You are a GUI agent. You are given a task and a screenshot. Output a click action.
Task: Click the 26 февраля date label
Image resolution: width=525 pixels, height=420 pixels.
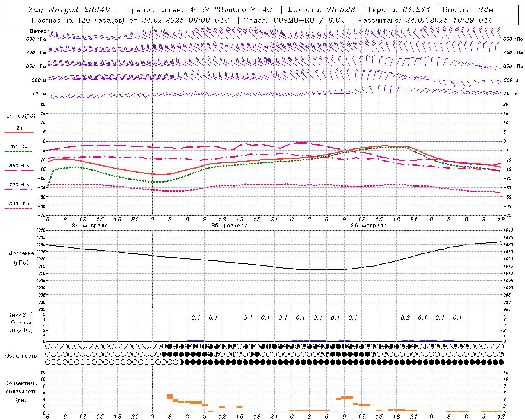pos(369,226)
